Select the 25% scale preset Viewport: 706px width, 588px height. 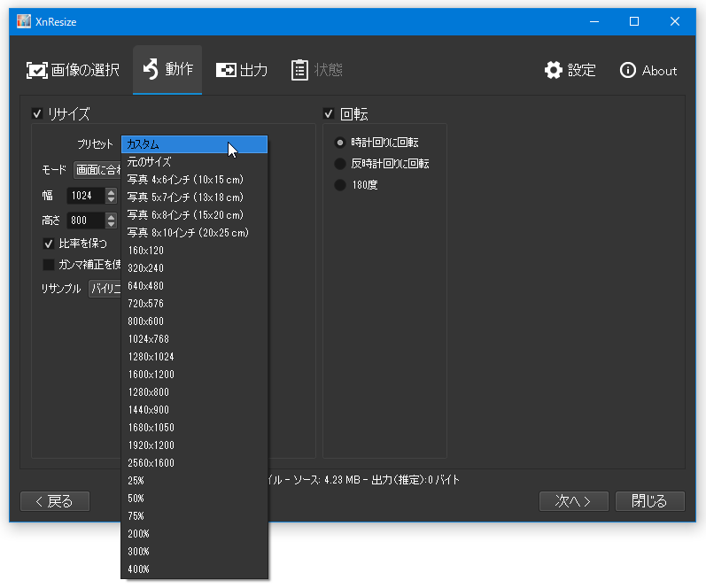tap(194, 480)
